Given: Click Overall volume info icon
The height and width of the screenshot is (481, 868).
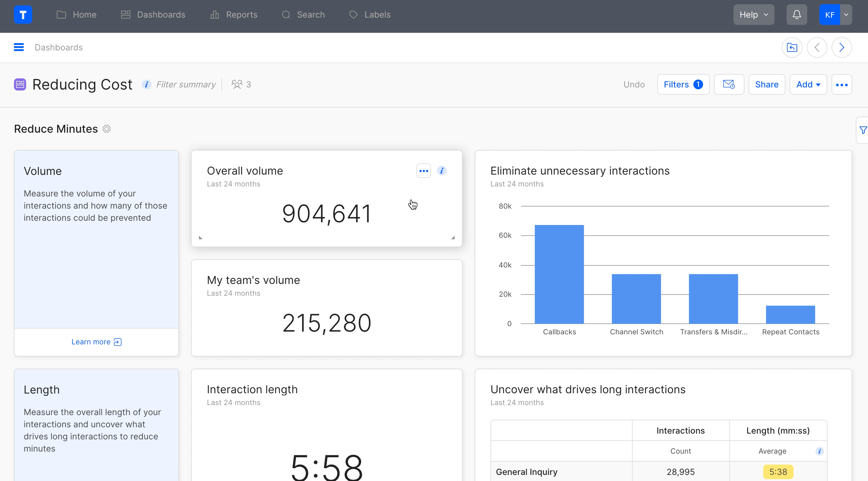Looking at the screenshot, I should (x=441, y=171).
